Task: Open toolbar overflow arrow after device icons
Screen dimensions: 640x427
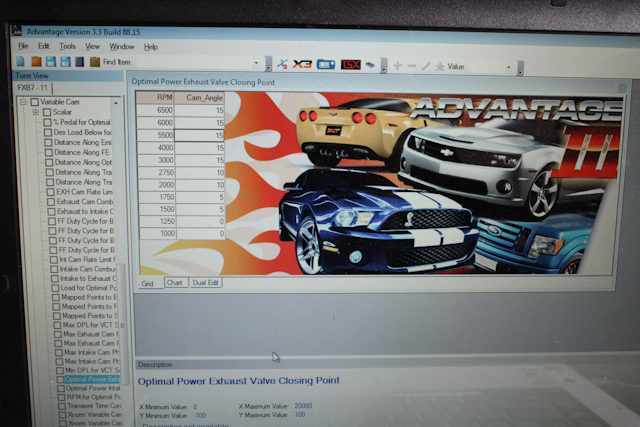Action: (384, 65)
